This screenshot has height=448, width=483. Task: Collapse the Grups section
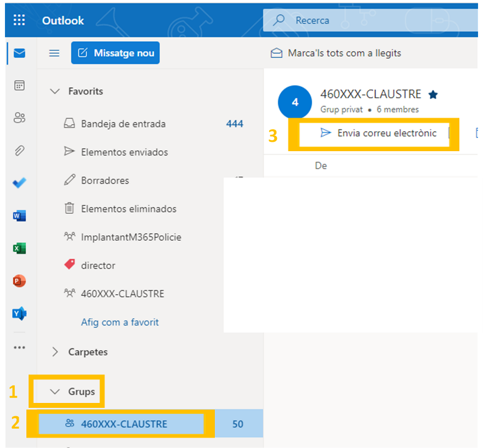(x=55, y=392)
